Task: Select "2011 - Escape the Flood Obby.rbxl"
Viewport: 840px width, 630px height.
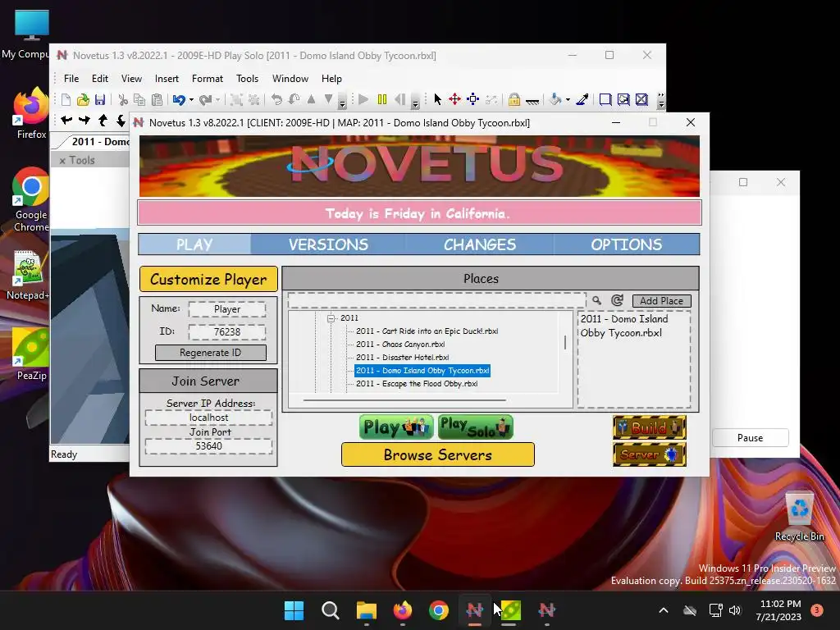Action: (417, 384)
